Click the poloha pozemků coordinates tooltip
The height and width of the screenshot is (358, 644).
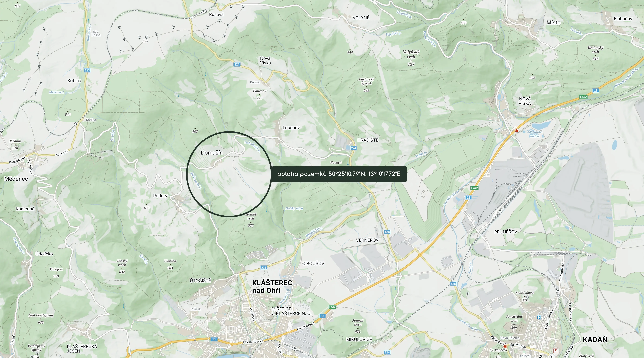click(x=339, y=174)
